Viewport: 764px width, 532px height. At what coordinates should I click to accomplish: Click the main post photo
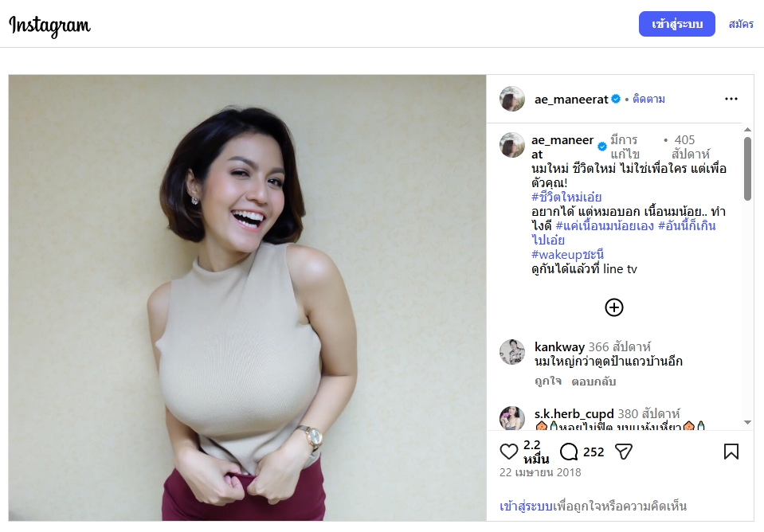tap(247, 298)
